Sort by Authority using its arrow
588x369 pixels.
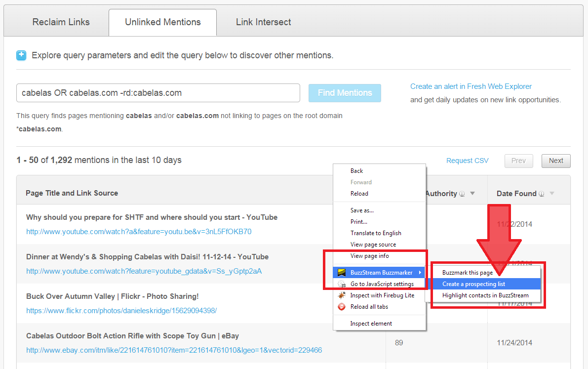(472, 193)
